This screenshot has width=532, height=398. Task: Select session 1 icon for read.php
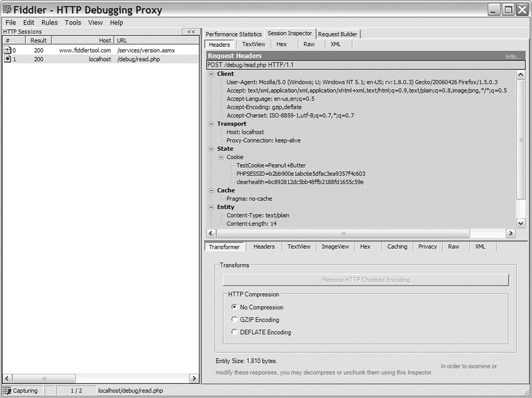pos(7,59)
